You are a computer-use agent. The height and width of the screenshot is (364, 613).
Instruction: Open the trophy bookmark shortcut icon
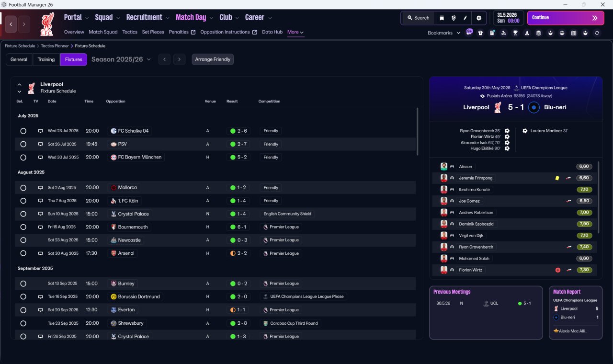(515, 33)
